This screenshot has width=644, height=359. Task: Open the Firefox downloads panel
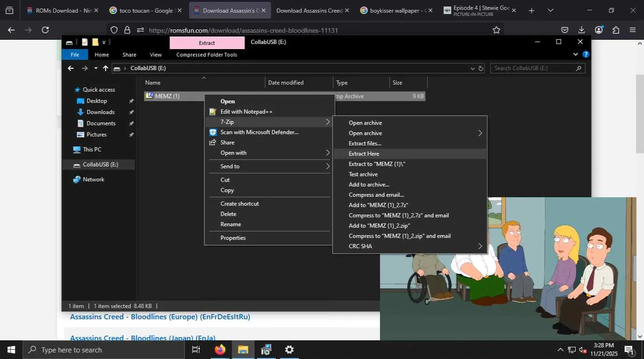tap(582, 30)
